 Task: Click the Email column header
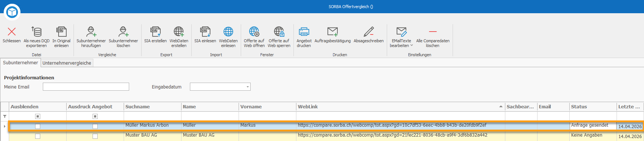coord(553,106)
